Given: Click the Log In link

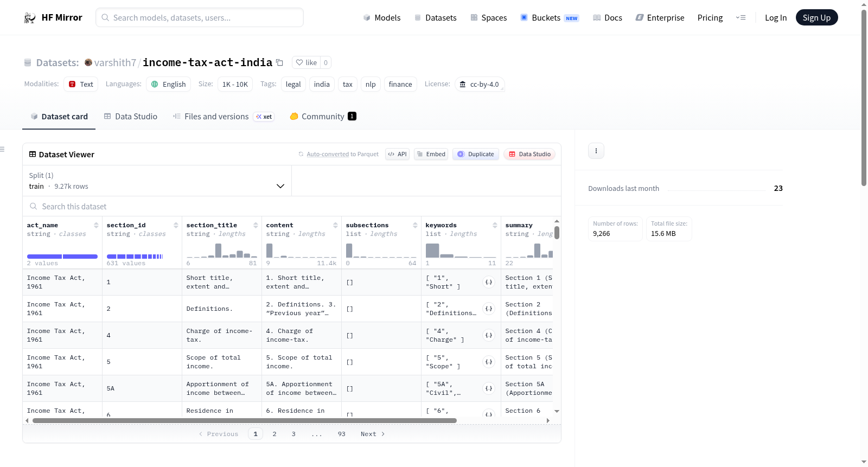Looking at the screenshot, I should [775, 17].
